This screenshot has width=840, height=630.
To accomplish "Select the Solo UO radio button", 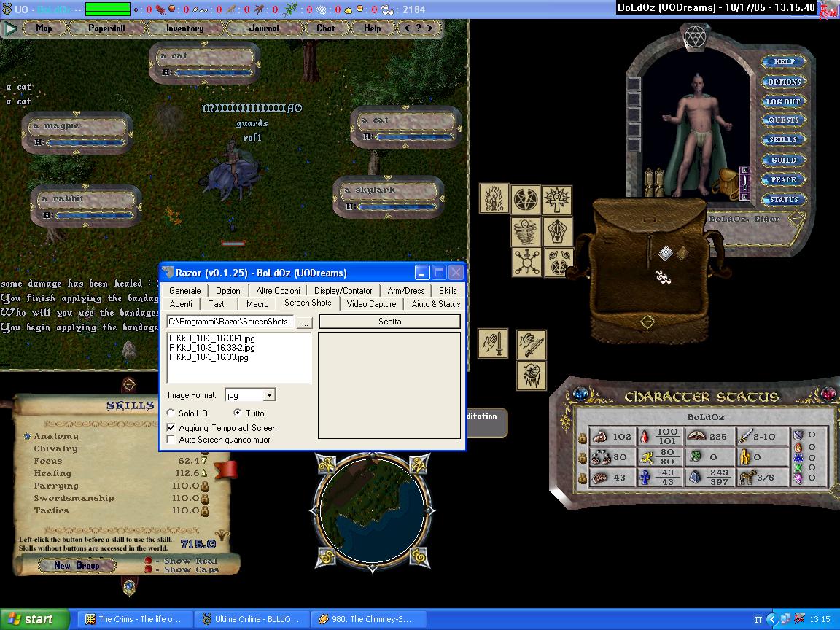I will click(171, 413).
